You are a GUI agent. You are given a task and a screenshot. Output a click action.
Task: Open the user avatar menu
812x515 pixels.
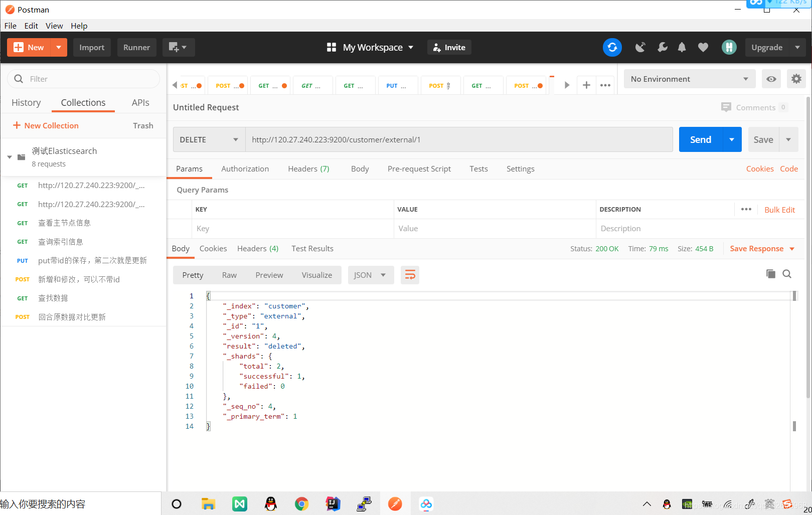click(x=729, y=47)
